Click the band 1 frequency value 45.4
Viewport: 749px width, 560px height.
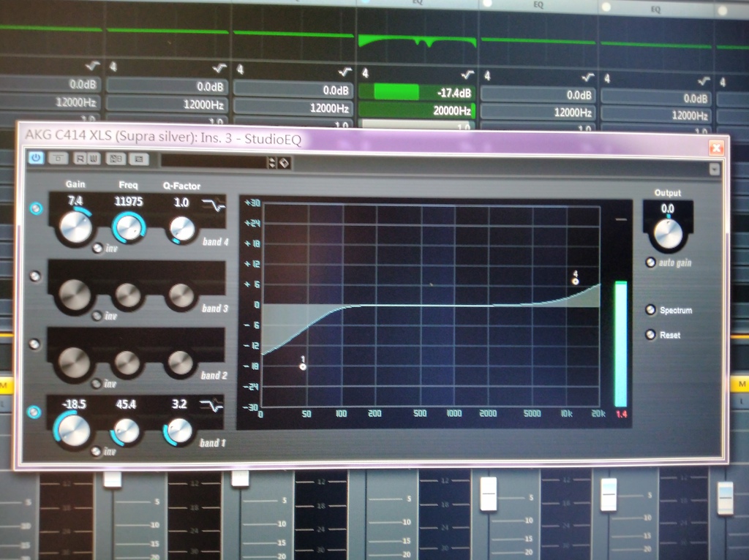[x=126, y=405]
